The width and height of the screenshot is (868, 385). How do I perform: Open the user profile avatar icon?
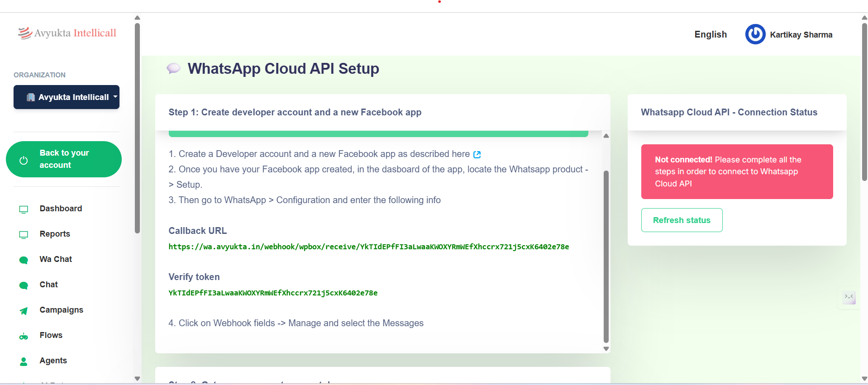(x=755, y=34)
